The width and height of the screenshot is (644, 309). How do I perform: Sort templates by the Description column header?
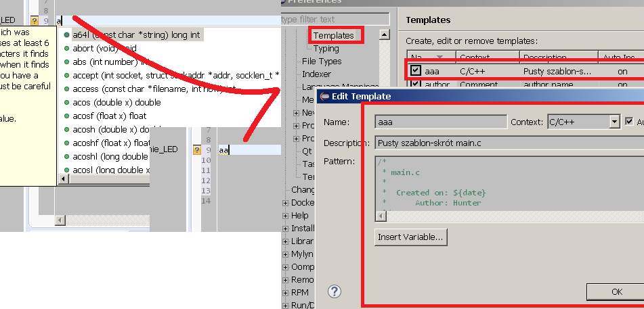tap(559, 57)
